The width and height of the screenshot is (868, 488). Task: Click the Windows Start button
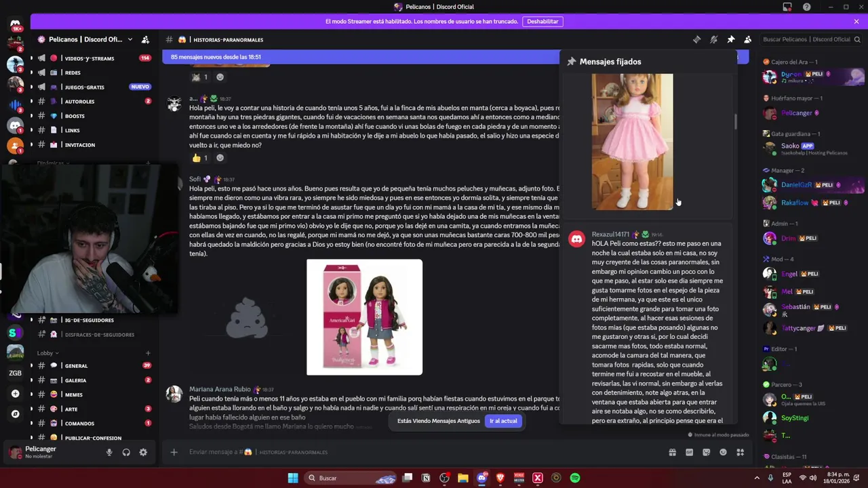tap(293, 478)
